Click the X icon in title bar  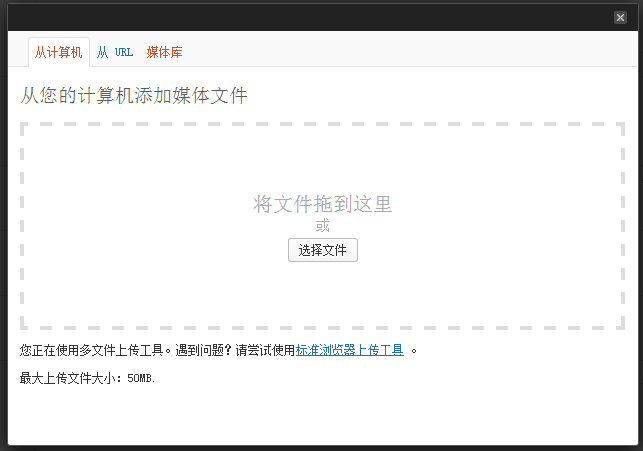620,17
